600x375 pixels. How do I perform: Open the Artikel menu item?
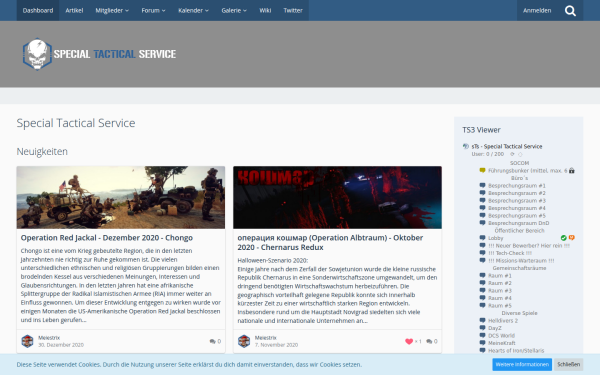pos(74,10)
